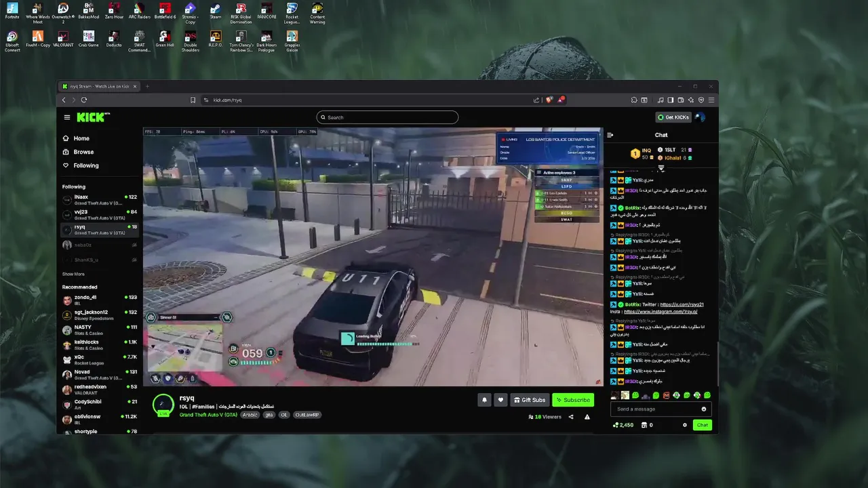Open the Steam desktop icon

coord(215,11)
